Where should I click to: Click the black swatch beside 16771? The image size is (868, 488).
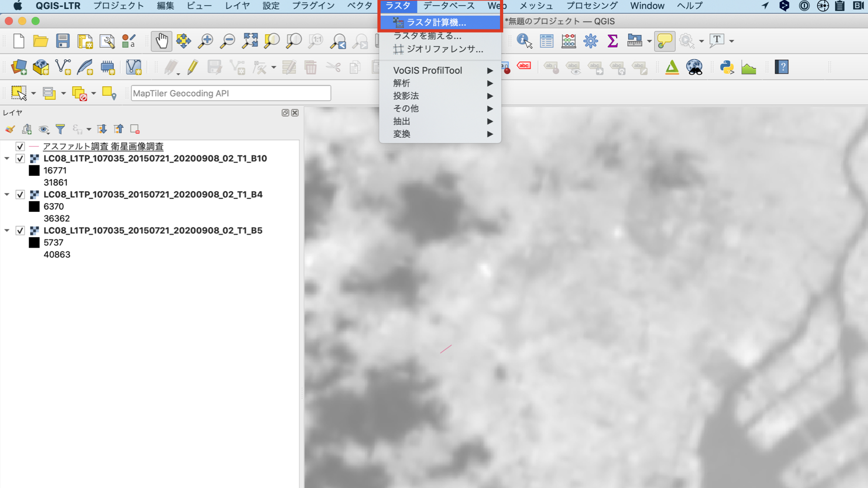pos(34,170)
